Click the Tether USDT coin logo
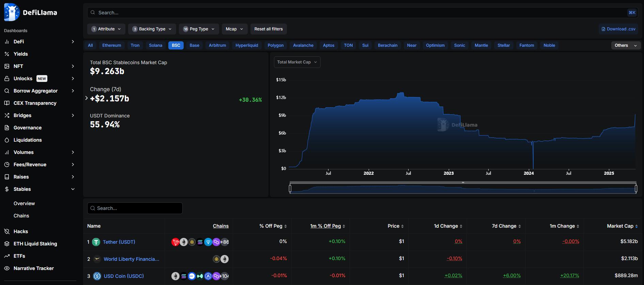This screenshot has height=285, width=644. click(96, 242)
